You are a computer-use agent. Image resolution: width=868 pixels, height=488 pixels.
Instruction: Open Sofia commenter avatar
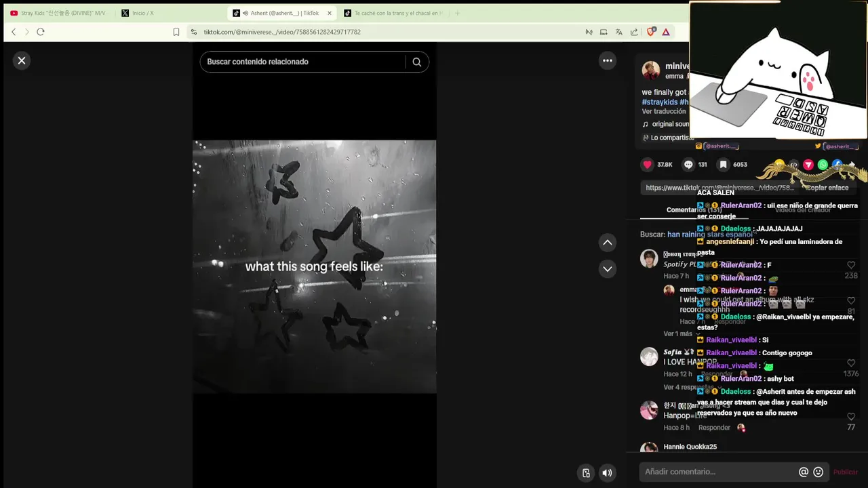650,357
